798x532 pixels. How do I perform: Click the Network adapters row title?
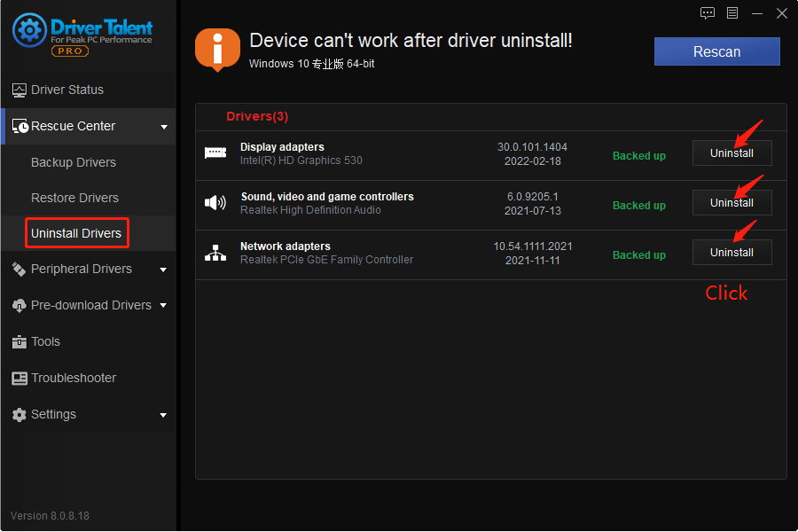[x=285, y=246]
